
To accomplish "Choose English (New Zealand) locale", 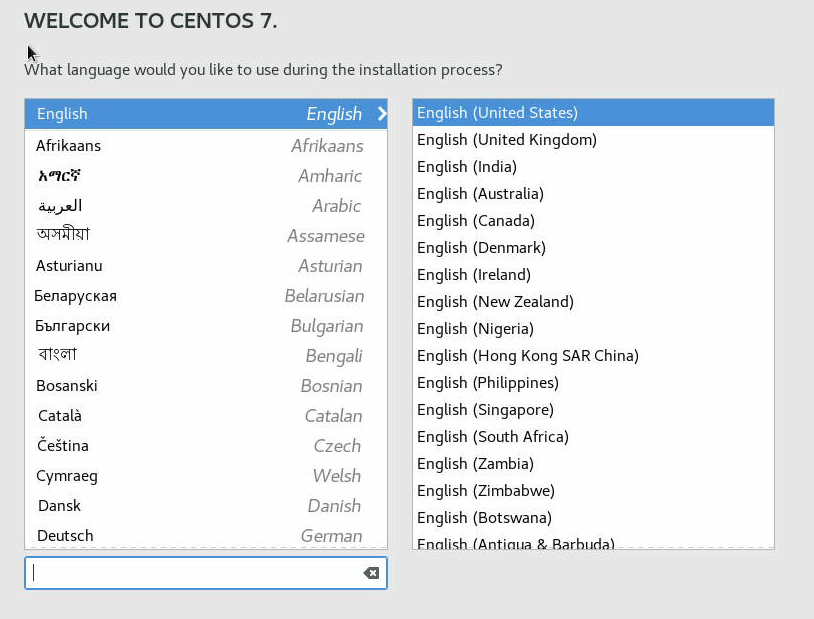I will tap(593, 302).
